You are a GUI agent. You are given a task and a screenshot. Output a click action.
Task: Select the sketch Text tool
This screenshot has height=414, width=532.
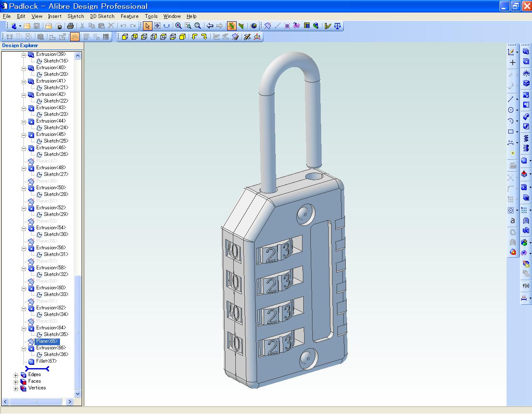coord(513,221)
